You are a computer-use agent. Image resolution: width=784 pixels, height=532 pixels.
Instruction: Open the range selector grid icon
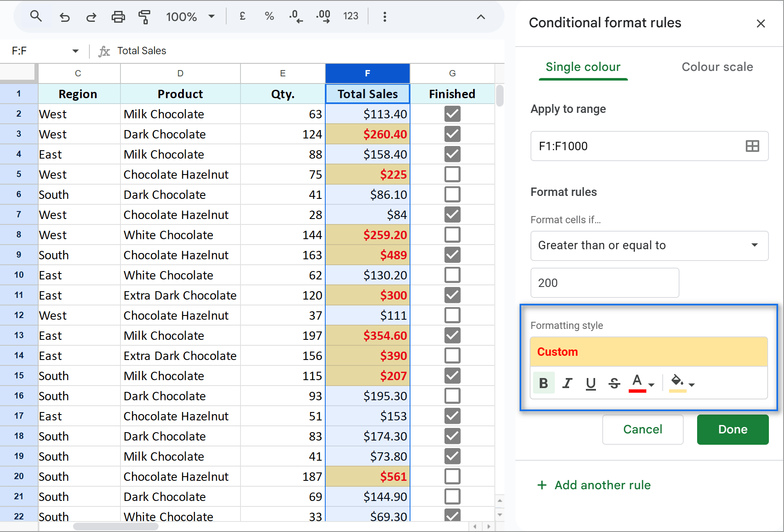752,146
